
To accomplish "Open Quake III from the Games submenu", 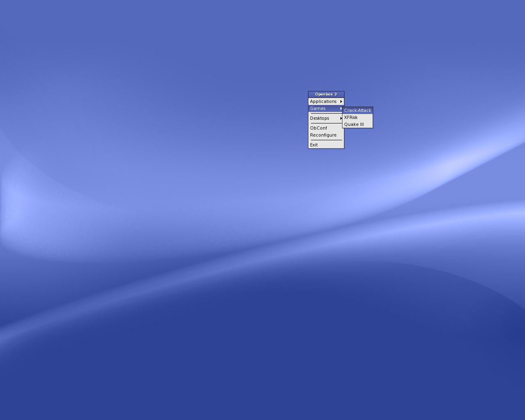I will tap(358, 124).
